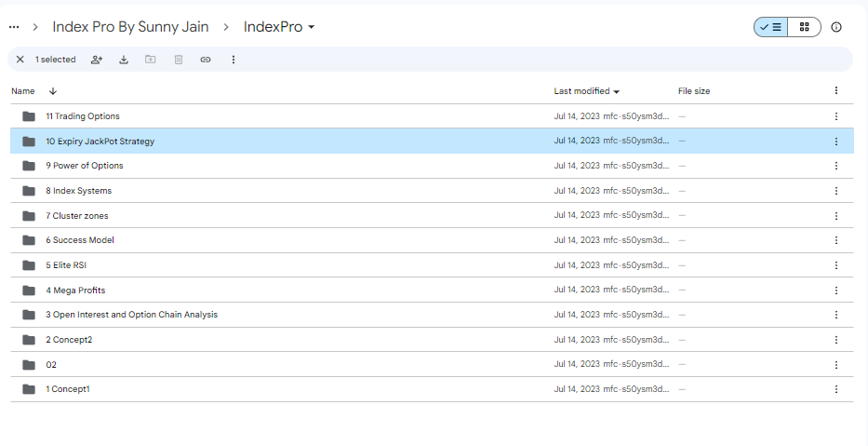The width and height of the screenshot is (868, 446).
Task: Switch to list layout view
Action: pos(770,27)
